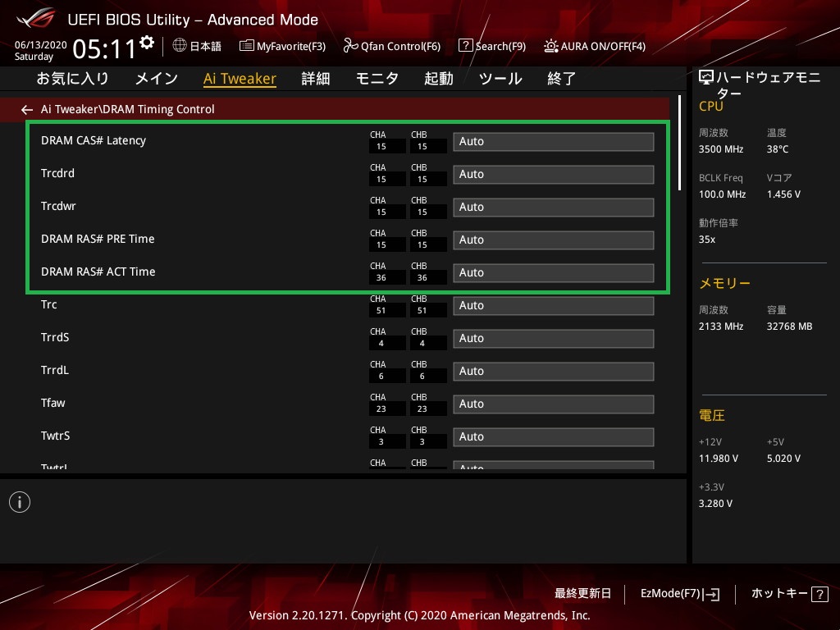Click the Trcdrd Auto field

click(554, 175)
